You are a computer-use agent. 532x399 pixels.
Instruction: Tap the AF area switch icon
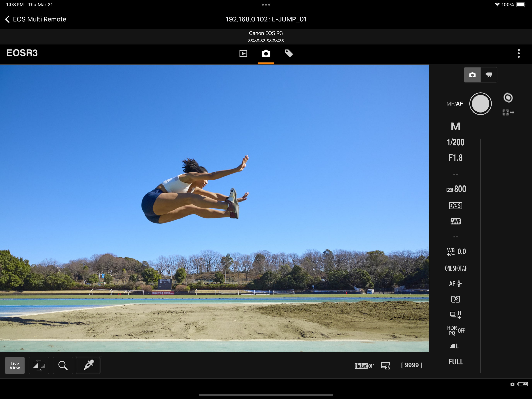click(508, 112)
